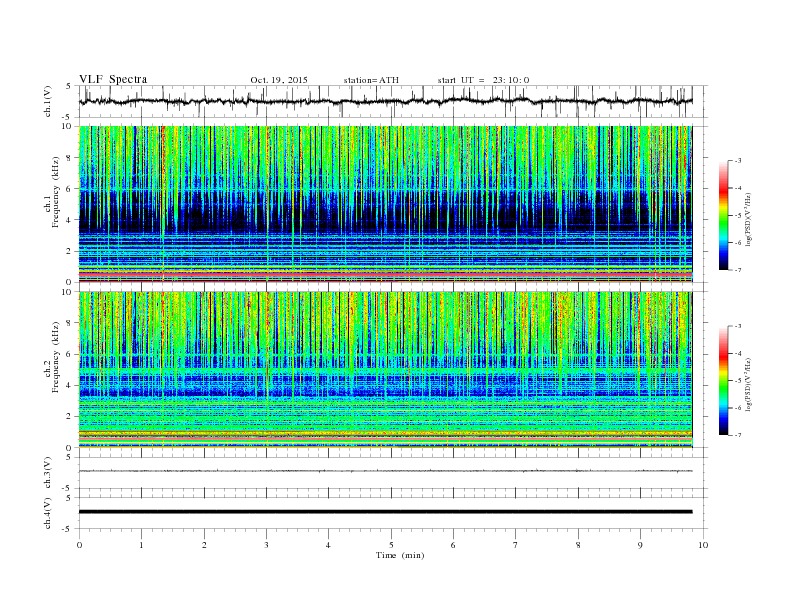
Task: Click the "-3" tick on ch.1 color bar
Action: pos(737,161)
